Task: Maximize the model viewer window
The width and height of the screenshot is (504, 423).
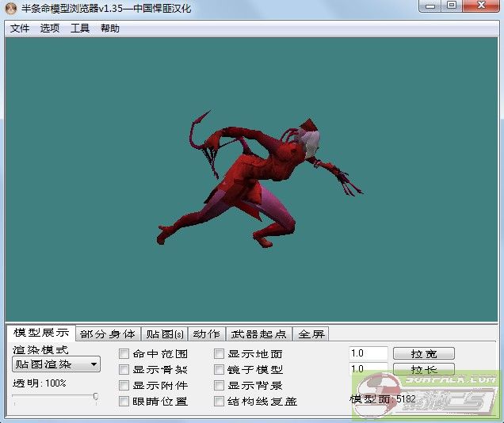Action: pyautogui.click(x=452, y=6)
